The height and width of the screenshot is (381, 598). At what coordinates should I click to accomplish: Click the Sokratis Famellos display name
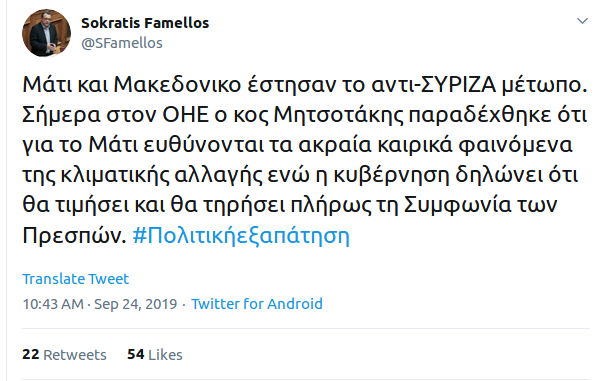pos(145,23)
